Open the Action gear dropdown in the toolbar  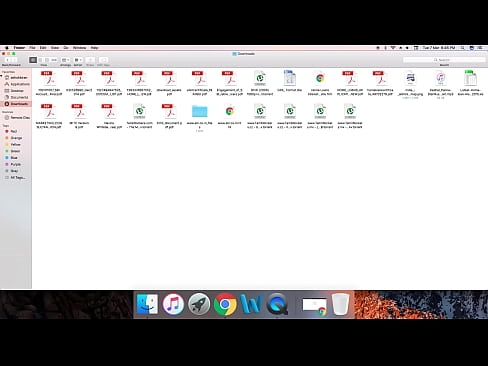pos(78,60)
